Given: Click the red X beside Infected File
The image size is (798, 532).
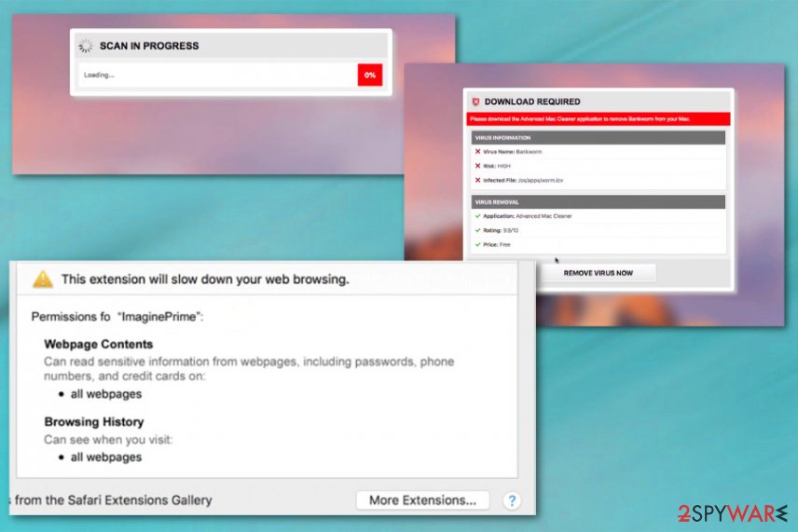Looking at the screenshot, I should pos(477,180).
